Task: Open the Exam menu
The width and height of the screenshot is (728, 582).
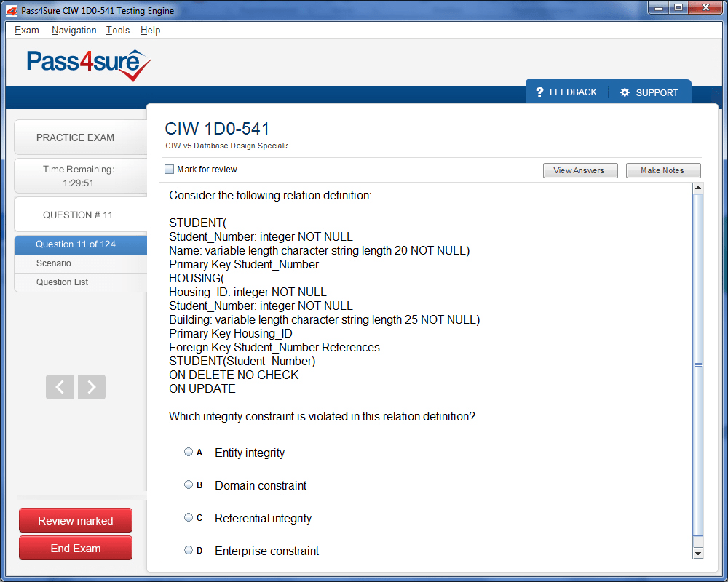Action: coord(26,30)
